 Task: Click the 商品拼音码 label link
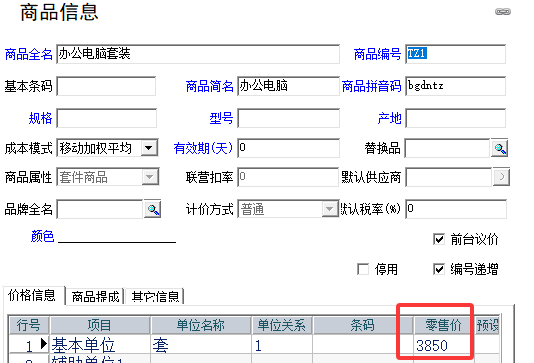(x=371, y=86)
